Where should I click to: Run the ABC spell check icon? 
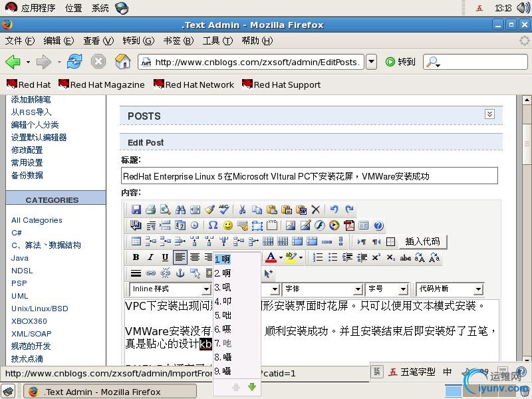(x=224, y=209)
